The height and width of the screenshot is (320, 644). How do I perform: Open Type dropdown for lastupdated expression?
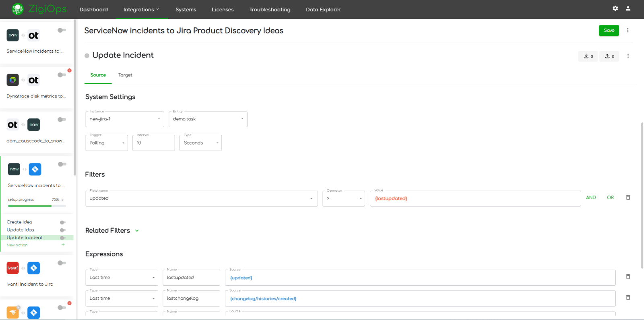tap(122, 278)
